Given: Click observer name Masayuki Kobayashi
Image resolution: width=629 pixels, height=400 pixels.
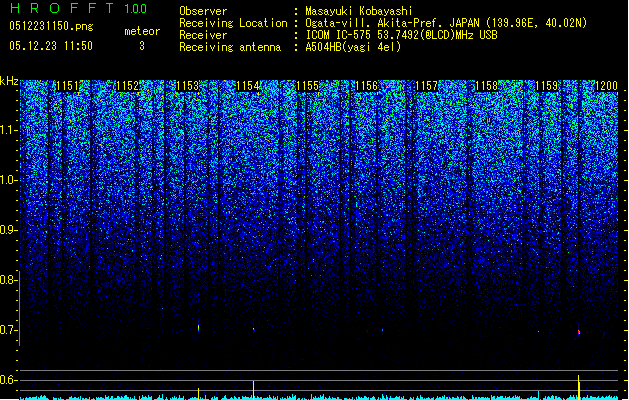Looking at the screenshot, I should coord(358,11).
